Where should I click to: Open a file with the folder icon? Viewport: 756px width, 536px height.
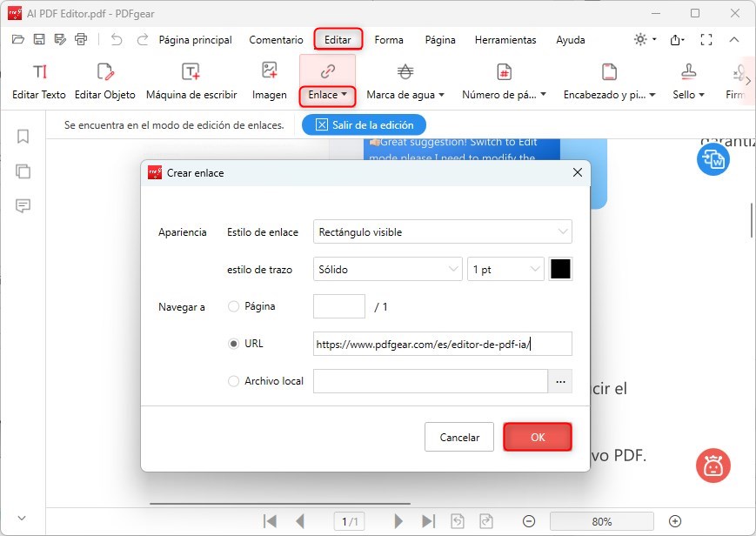17,39
